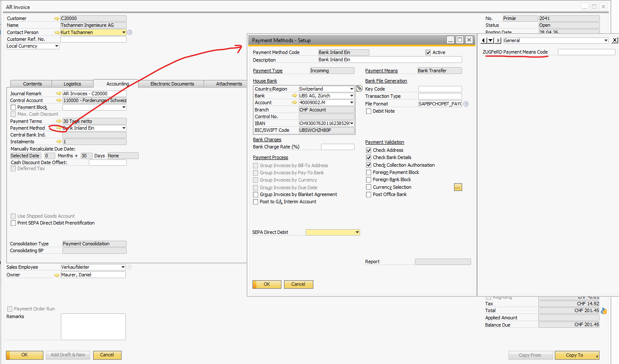This screenshot has width=619, height=364.
Task: Click the details icon beside Contact Person
Action: coord(130,32)
